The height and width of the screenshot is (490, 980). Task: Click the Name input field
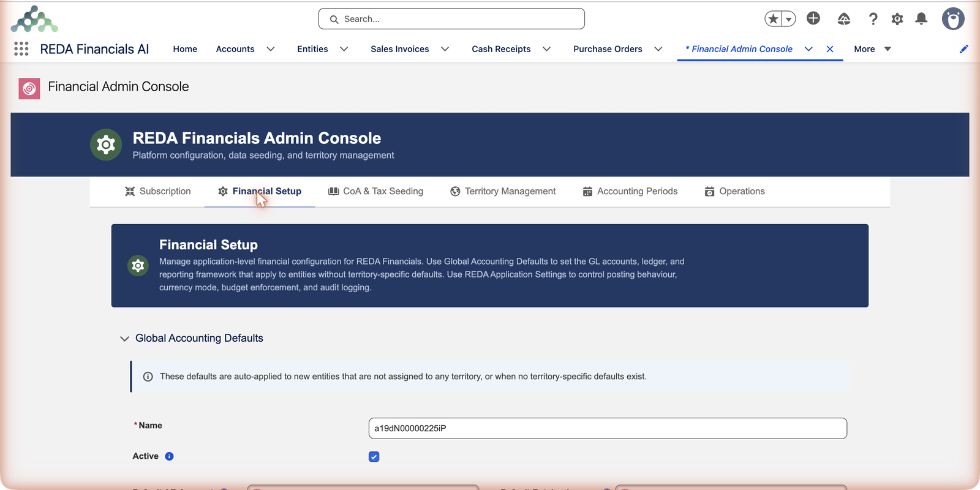tap(608, 428)
